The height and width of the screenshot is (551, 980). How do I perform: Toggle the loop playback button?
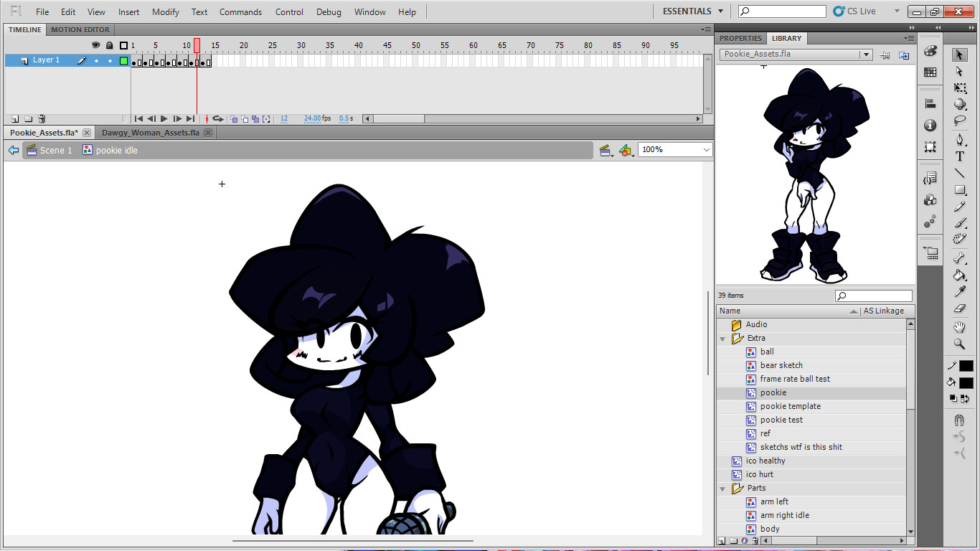218,119
